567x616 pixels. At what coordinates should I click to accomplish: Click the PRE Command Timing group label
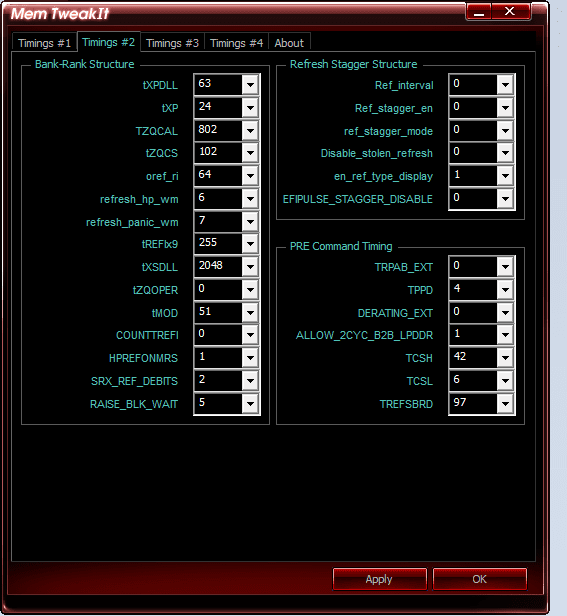[341, 246]
